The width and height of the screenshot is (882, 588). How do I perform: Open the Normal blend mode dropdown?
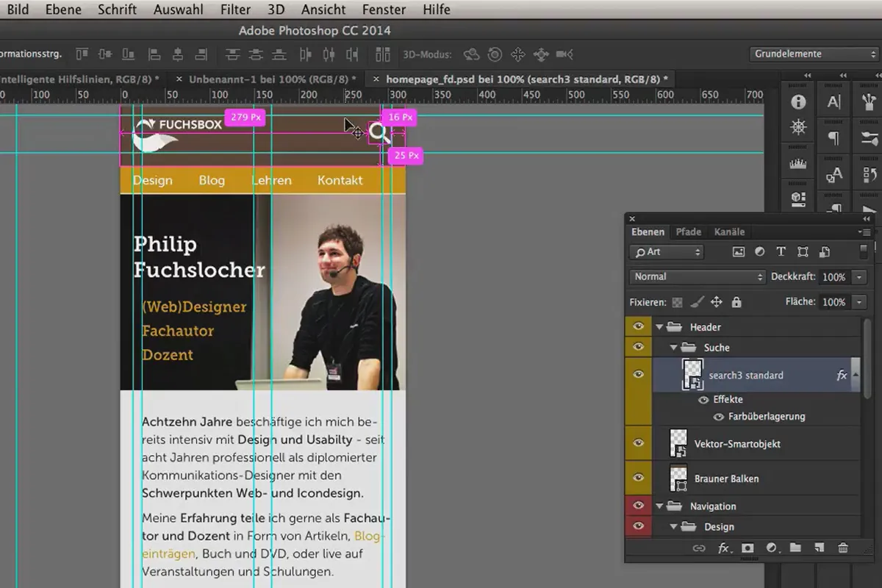698,277
